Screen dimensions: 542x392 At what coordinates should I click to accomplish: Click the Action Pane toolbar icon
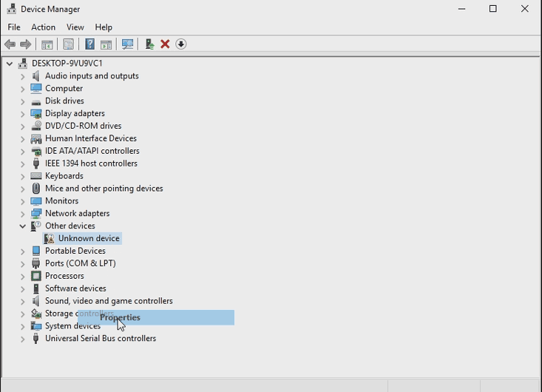(x=106, y=44)
